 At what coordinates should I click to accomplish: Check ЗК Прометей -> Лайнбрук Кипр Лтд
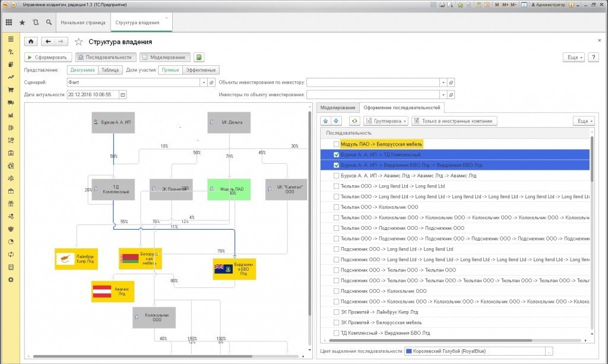(x=336, y=312)
